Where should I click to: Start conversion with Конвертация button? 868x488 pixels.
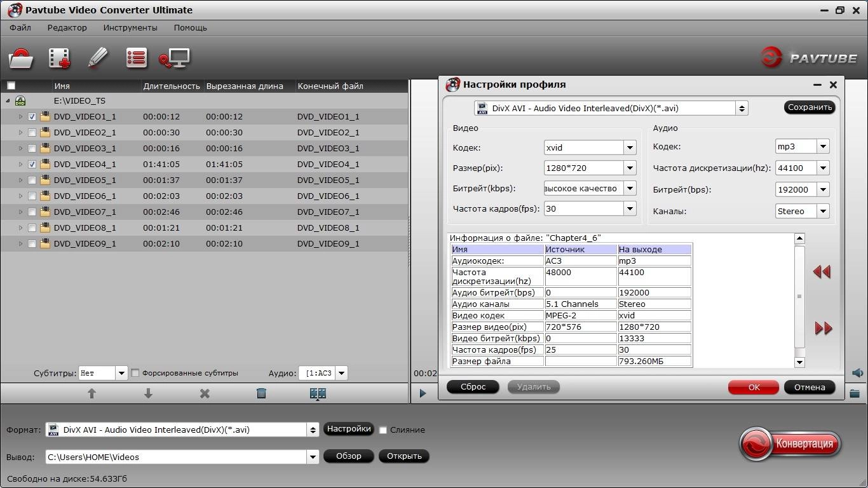pyautogui.click(x=790, y=444)
